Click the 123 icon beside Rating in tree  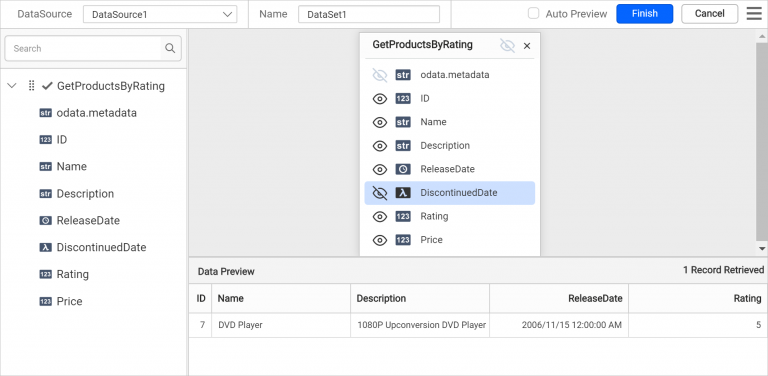tap(45, 275)
